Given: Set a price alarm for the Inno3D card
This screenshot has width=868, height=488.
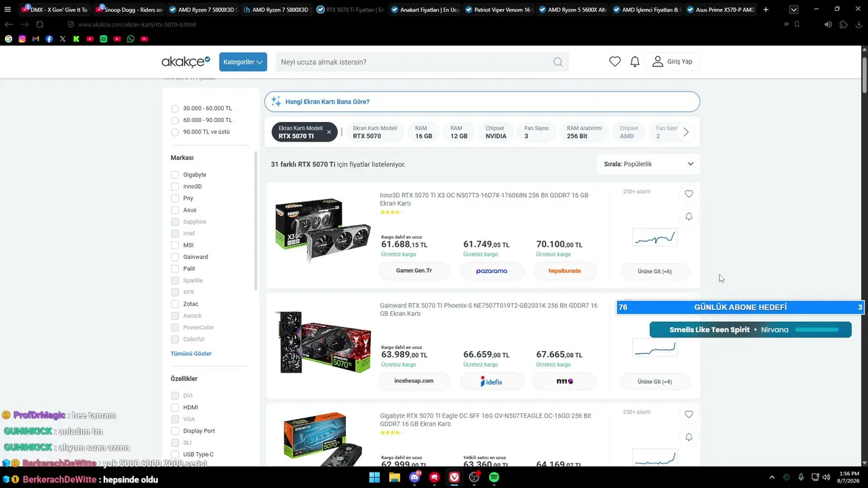Looking at the screenshot, I should click(689, 217).
